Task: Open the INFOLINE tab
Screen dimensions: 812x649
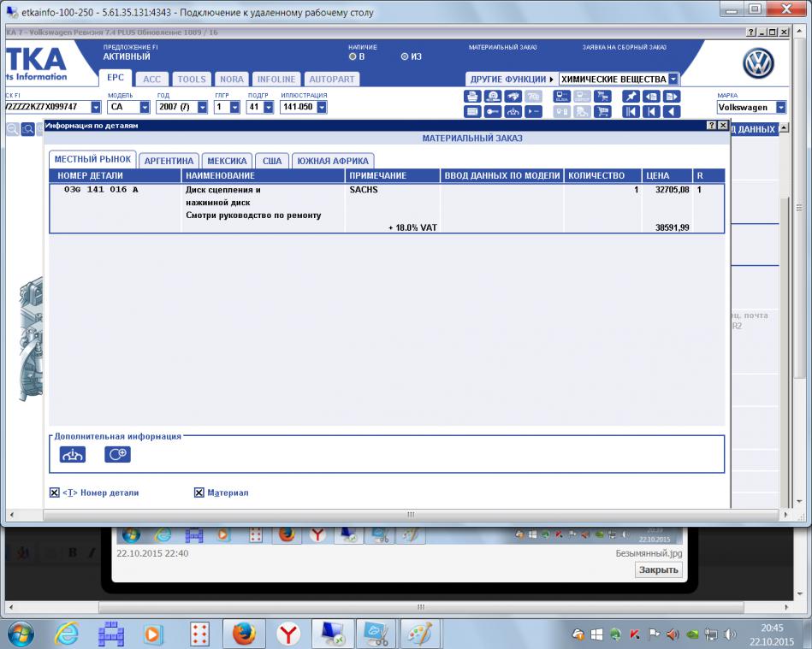Action: coord(276,80)
